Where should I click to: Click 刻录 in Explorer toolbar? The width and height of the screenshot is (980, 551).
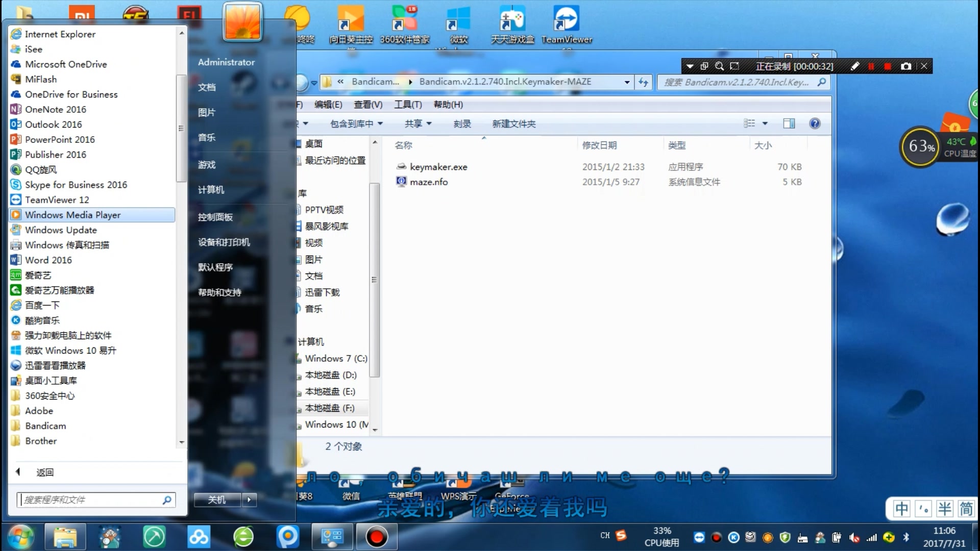point(462,124)
